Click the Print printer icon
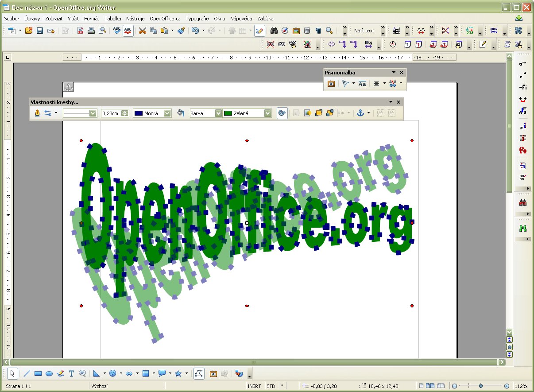Viewport: 534px width, 392px height. pyautogui.click(x=91, y=31)
